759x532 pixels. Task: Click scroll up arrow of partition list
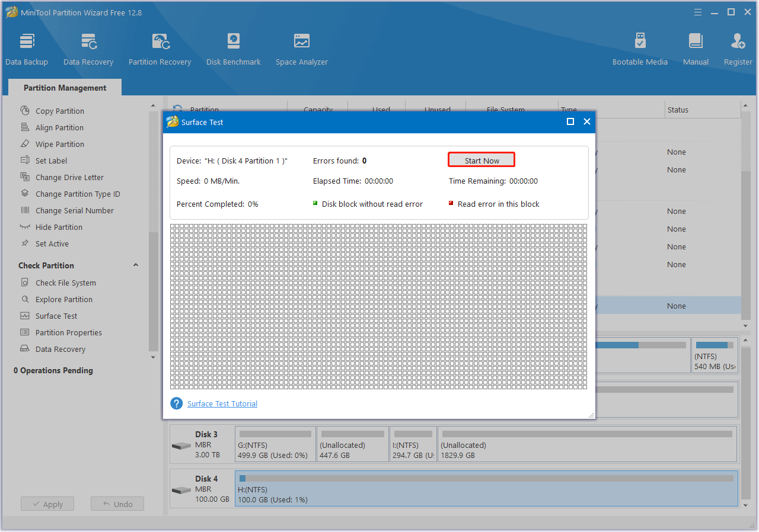point(746,106)
